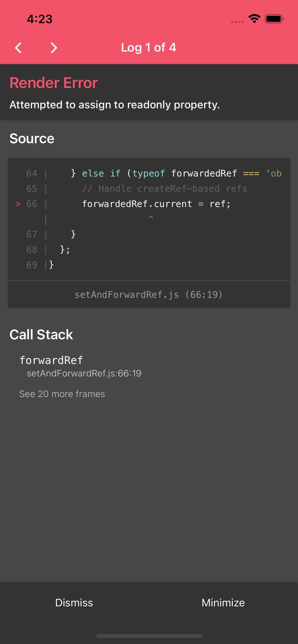Screen dimensions: 298x644
Task: Expand the collapsed call stack via See 20 more frames
Action: click(62, 394)
